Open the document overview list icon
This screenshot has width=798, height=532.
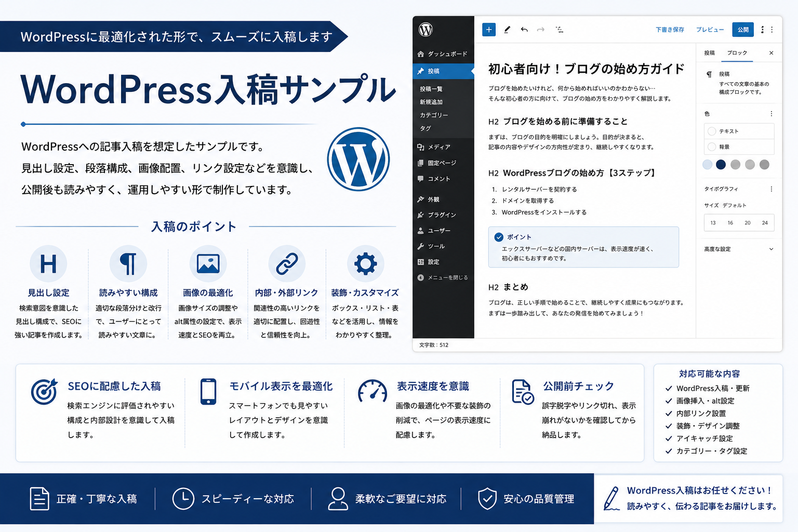click(560, 30)
